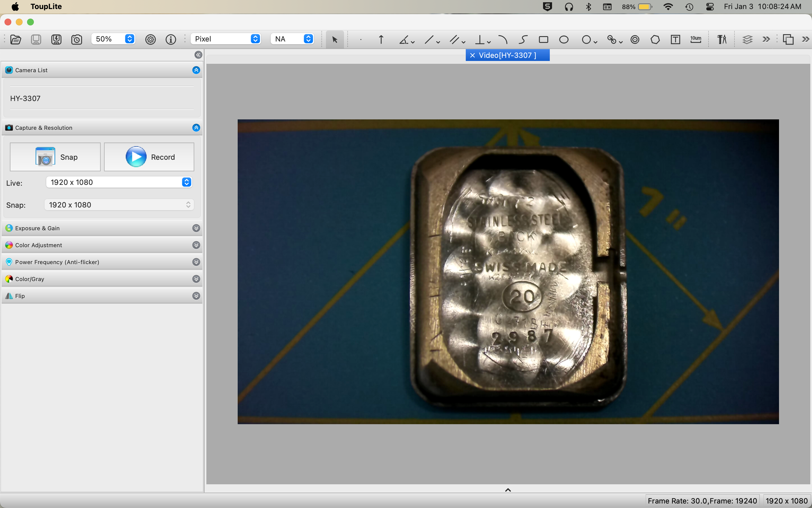Open the angle tool variant dropdown arrow

point(413,42)
